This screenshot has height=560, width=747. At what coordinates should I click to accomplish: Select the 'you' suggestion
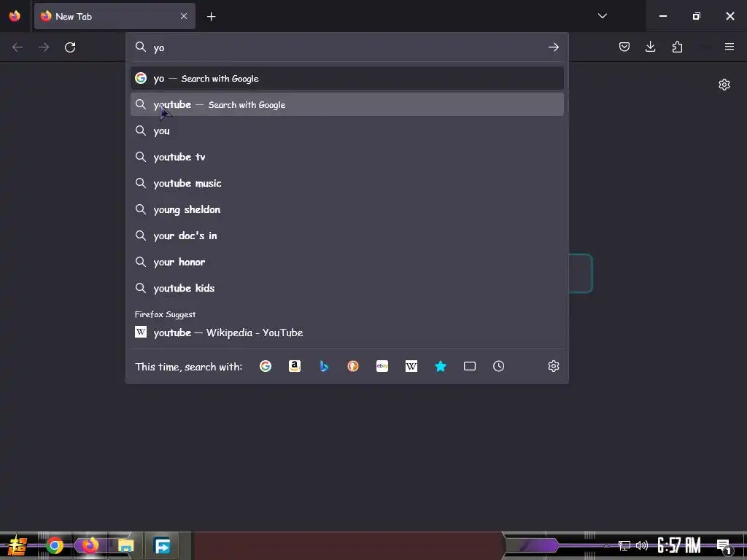[x=347, y=131]
